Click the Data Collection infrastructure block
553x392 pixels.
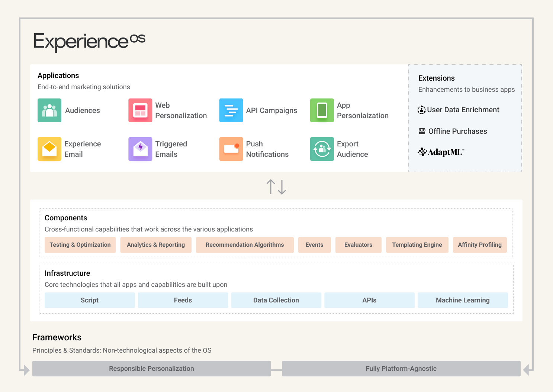click(276, 300)
